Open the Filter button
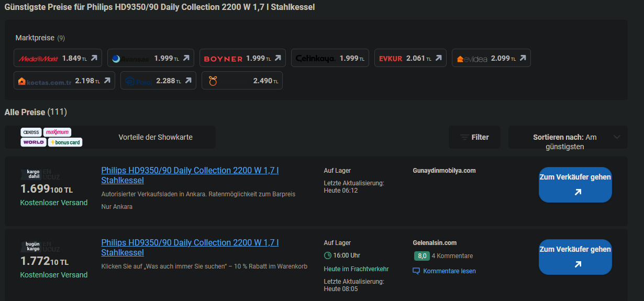Viewport: 644px width, 301px height. point(474,137)
